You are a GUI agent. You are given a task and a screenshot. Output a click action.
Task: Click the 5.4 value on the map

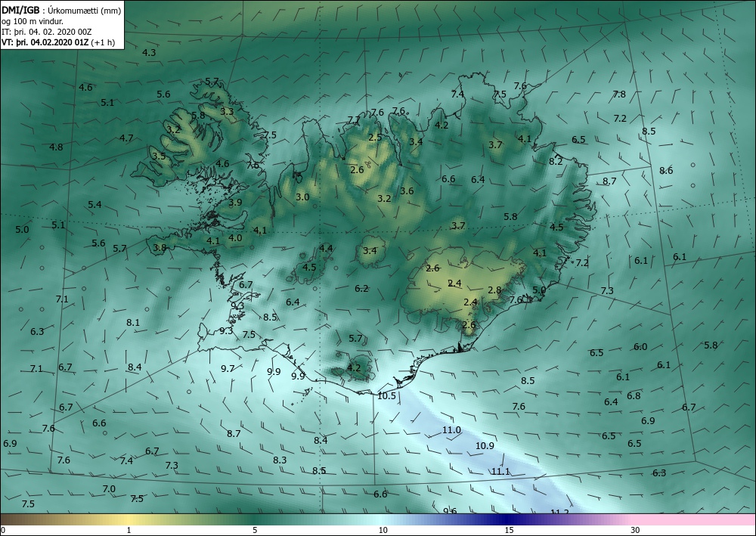(94, 204)
